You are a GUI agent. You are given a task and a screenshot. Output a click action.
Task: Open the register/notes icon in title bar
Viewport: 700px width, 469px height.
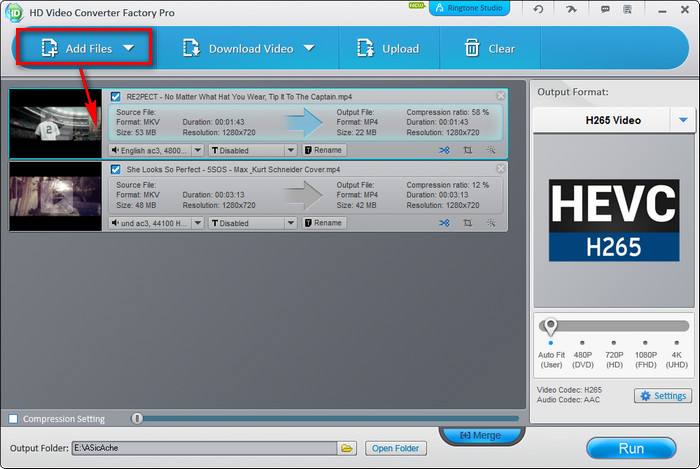pos(628,9)
